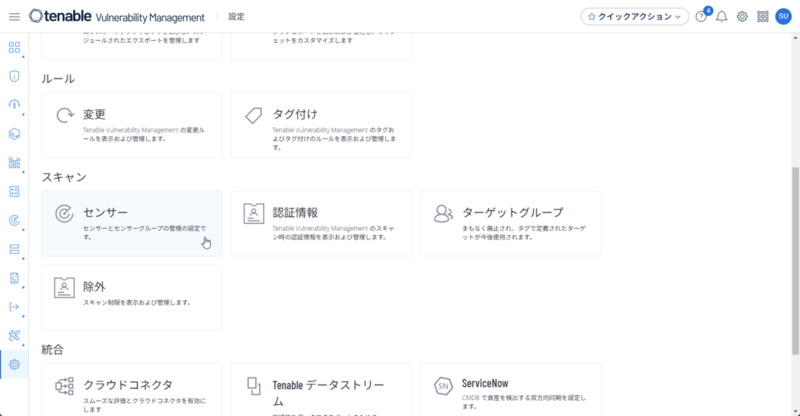
Task: Select the active settings gear in sidebar
Action: click(14, 364)
